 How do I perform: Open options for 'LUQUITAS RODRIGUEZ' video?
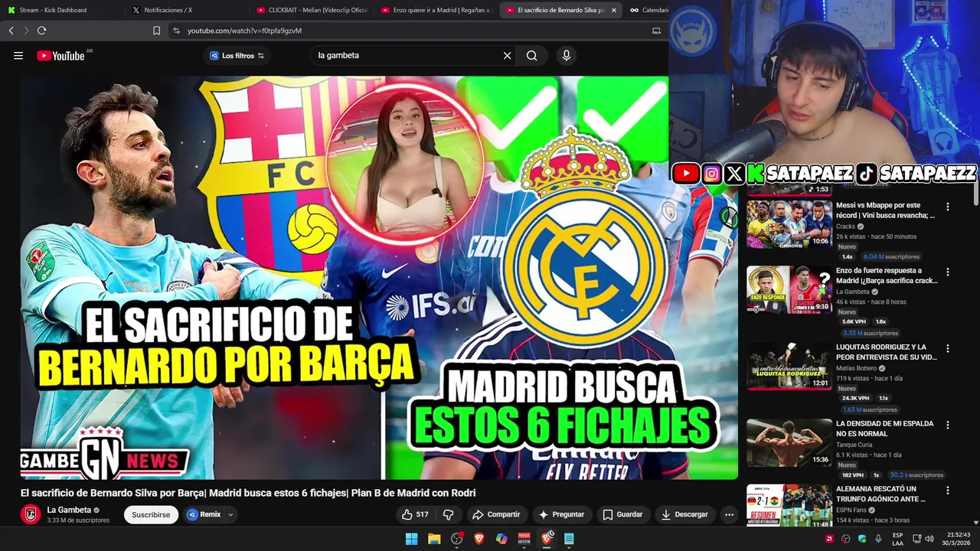[x=948, y=348]
